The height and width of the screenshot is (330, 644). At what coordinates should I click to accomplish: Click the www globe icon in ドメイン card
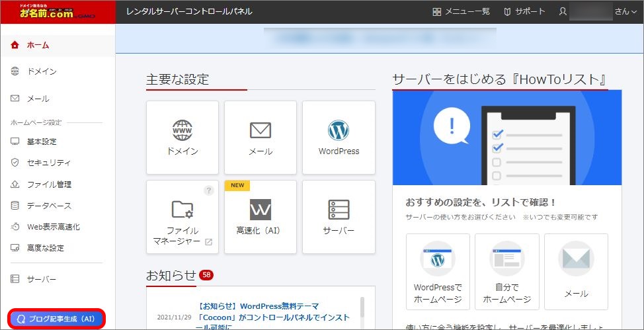tap(182, 131)
